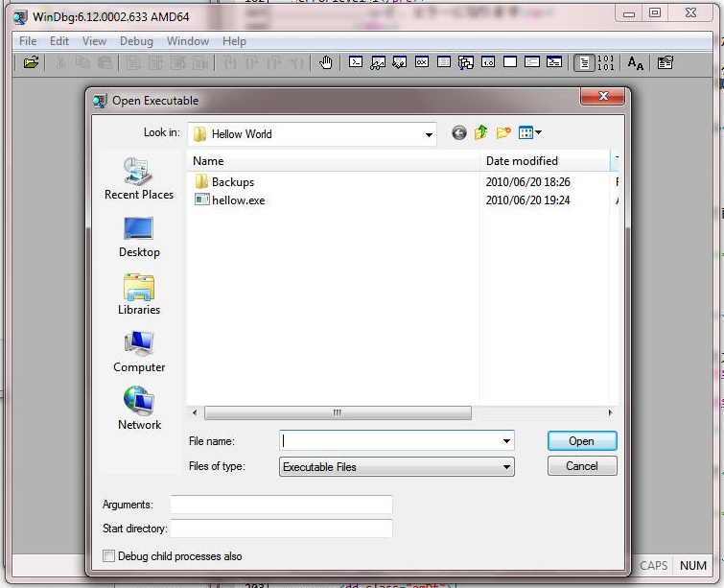This screenshot has width=724, height=588.
Task: Go to Network in places bar
Action: [139, 410]
